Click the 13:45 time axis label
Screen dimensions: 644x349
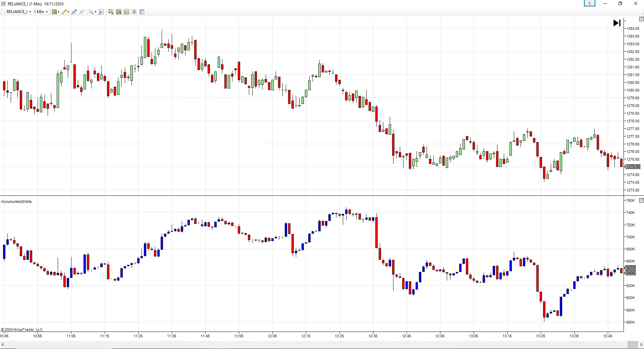coord(607,336)
